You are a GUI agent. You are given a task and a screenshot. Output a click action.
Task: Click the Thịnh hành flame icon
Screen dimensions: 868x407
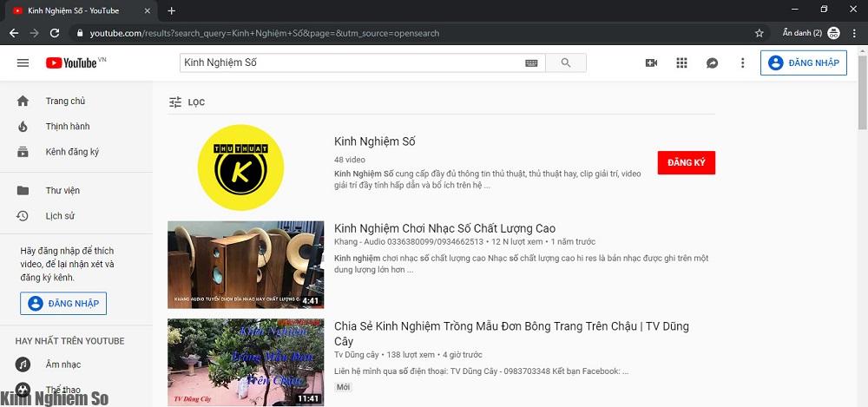23,126
